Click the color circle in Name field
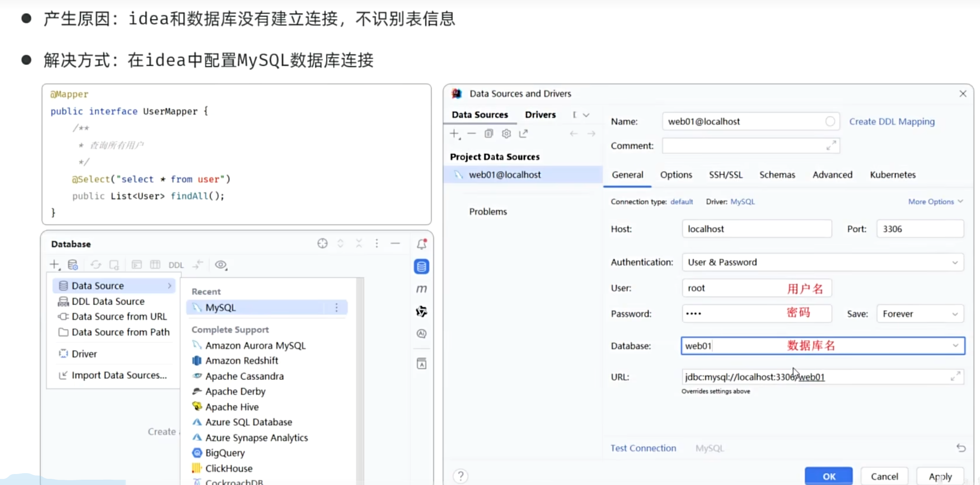The height and width of the screenshot is (485, 980). click(829, 122)
